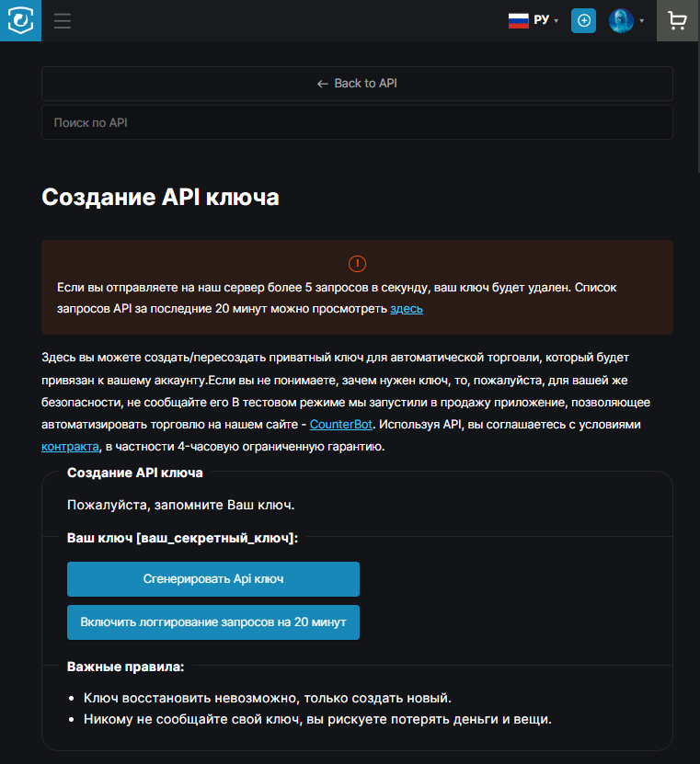Open the CounterBot link
The image size is (700, 764).
pos(341,425)
